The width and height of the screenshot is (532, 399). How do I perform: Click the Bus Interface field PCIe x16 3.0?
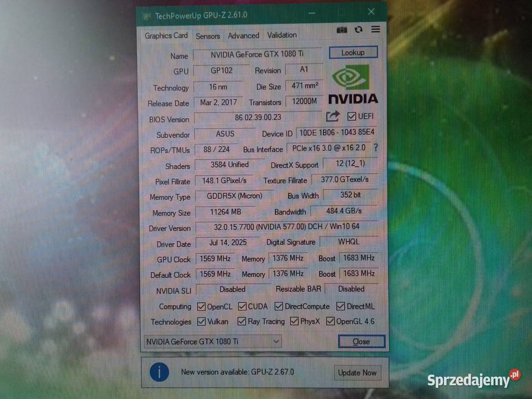point(329,149)
